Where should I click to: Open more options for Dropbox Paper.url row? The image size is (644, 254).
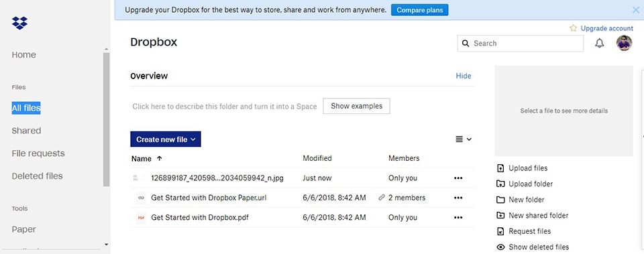click(x=458, y=198)
